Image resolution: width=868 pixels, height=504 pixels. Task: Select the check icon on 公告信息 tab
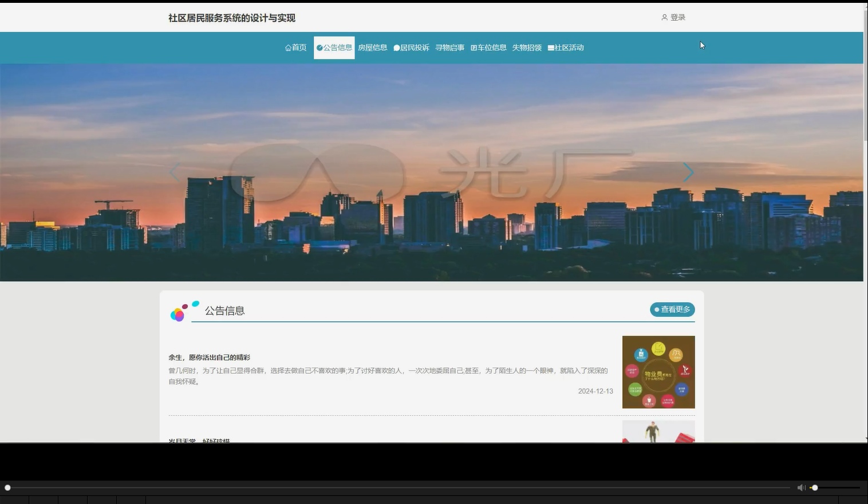point(319,48)
